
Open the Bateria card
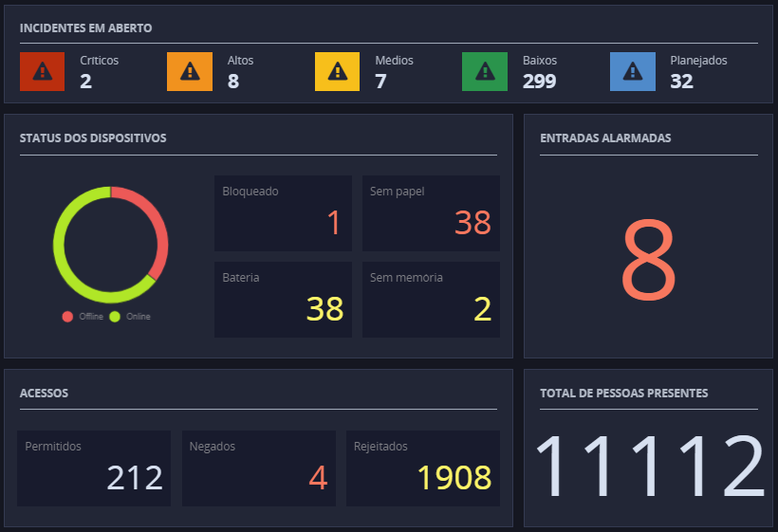pyautogui.click(x=283, y=300)
